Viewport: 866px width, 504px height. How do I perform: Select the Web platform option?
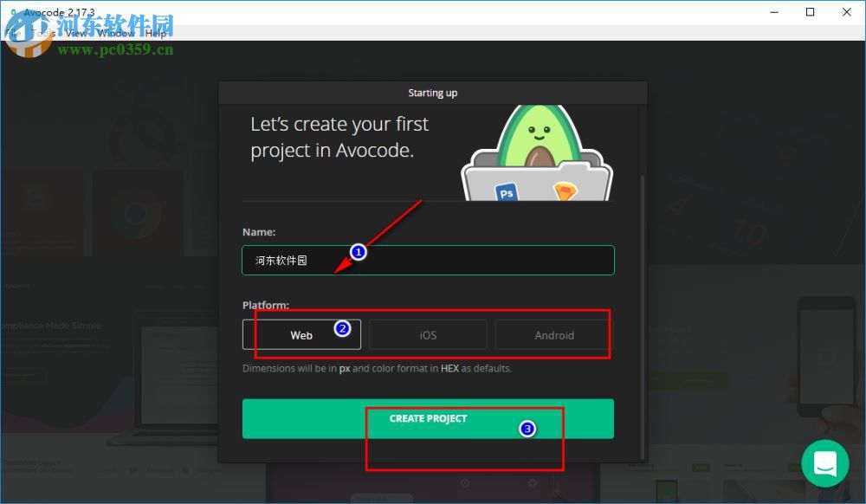[x=301, y=335]
